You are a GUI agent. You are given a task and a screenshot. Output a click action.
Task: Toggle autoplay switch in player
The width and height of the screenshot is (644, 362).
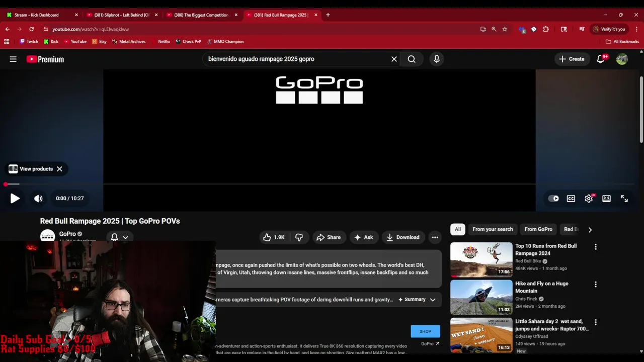coord(553,198)
